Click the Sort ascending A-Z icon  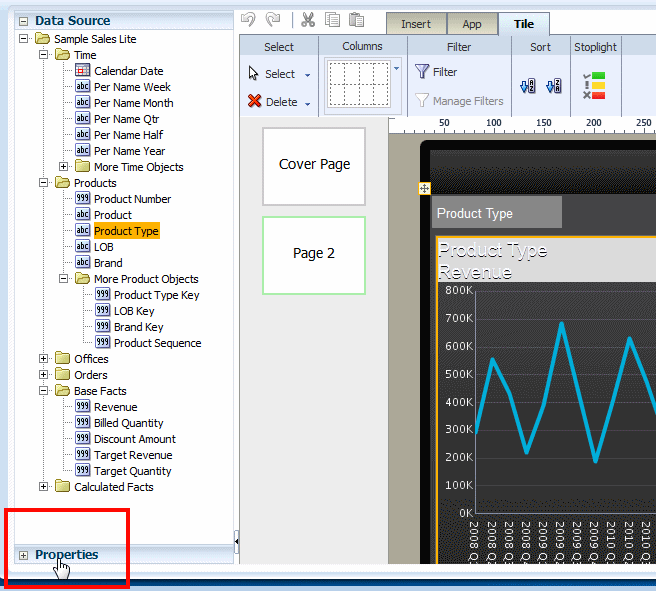(x=528, y=86)
